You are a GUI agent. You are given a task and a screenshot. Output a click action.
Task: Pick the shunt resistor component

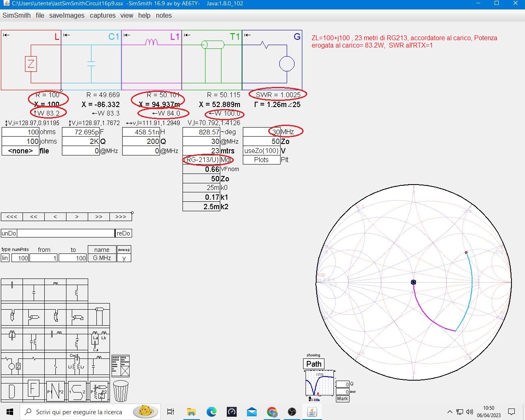coord(55,365)
